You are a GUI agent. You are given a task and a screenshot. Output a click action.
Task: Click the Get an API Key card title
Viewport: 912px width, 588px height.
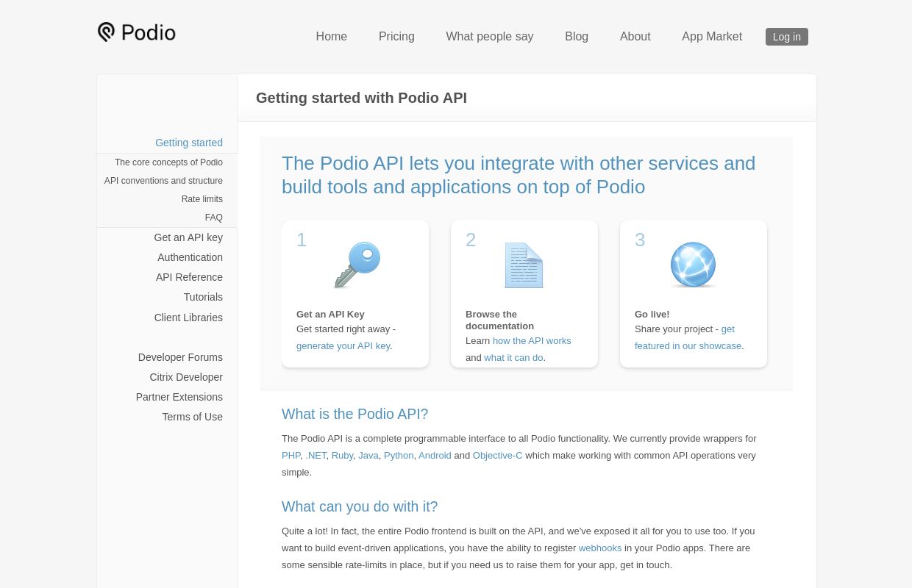click(x=330, y=315)
